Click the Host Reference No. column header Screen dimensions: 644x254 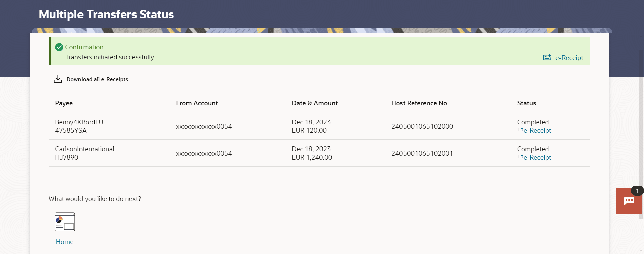coord(420,103)
